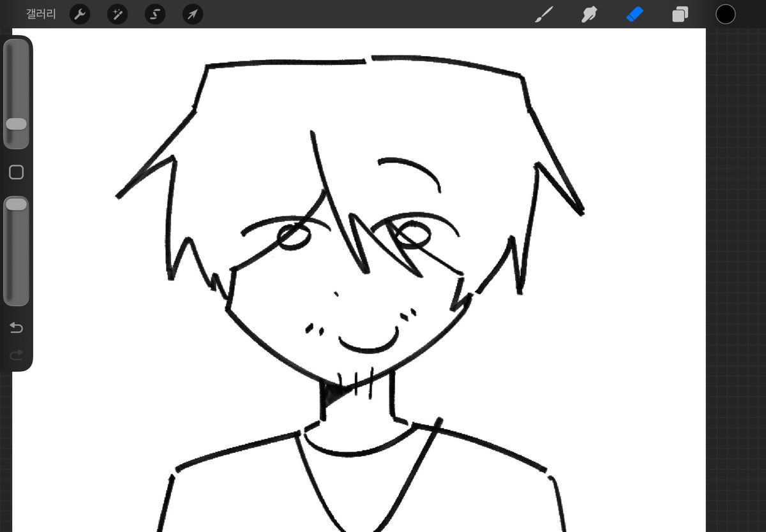Click the brush opacity slider handle
Screen dimensions: 766x532
coord(16,204)
